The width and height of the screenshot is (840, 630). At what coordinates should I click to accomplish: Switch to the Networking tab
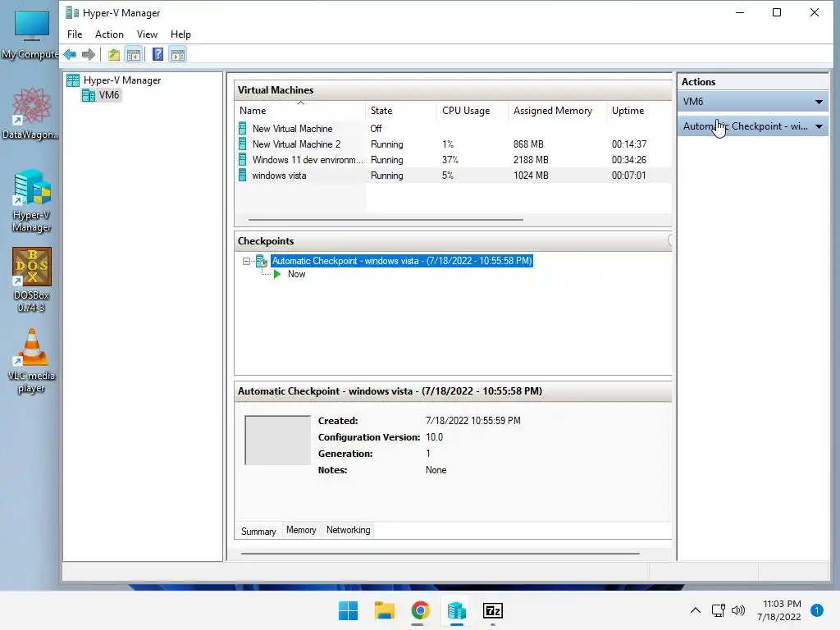pos(348,530)
